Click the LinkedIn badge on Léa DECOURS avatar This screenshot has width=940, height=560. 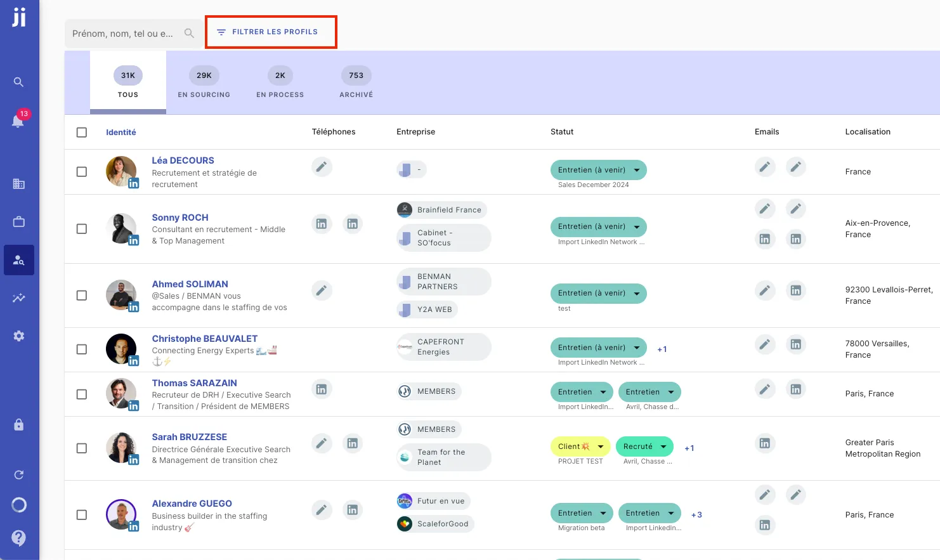click(134, 182)
